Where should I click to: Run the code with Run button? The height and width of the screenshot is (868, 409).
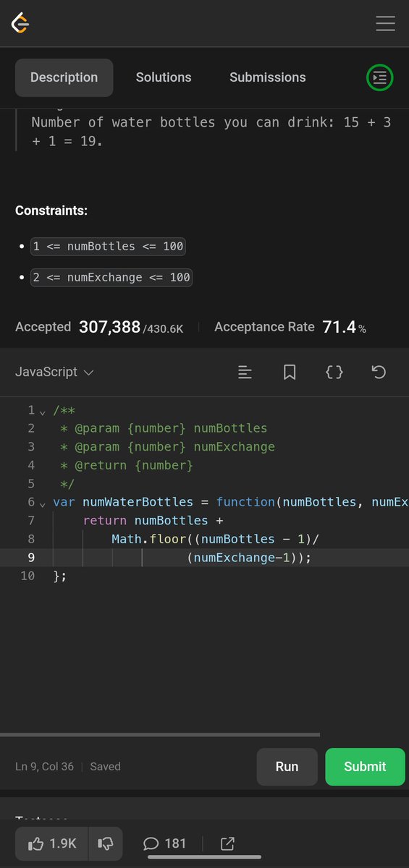287,767
